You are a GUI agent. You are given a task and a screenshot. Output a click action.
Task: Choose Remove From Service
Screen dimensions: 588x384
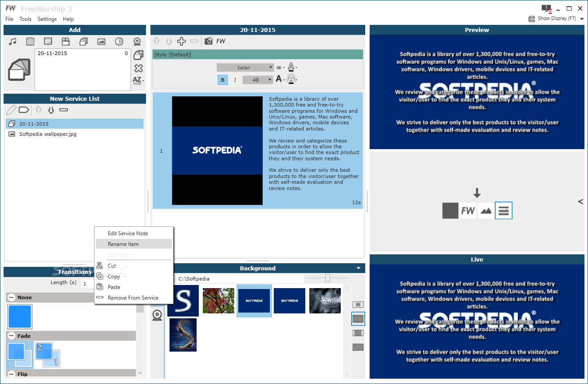[x=134, y=298]
